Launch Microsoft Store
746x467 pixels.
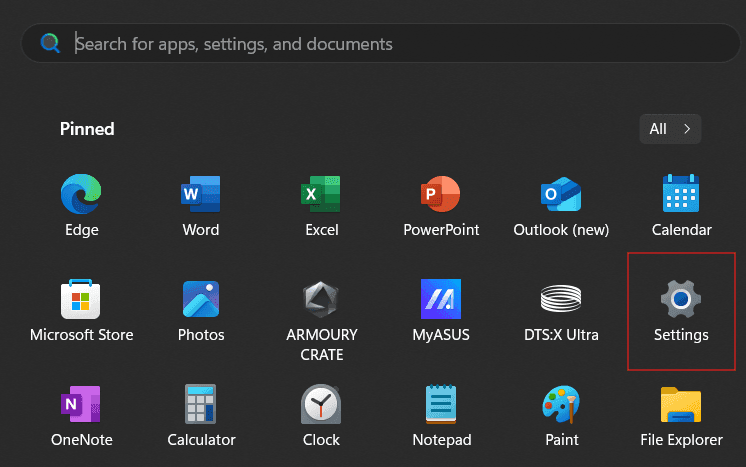81,310
